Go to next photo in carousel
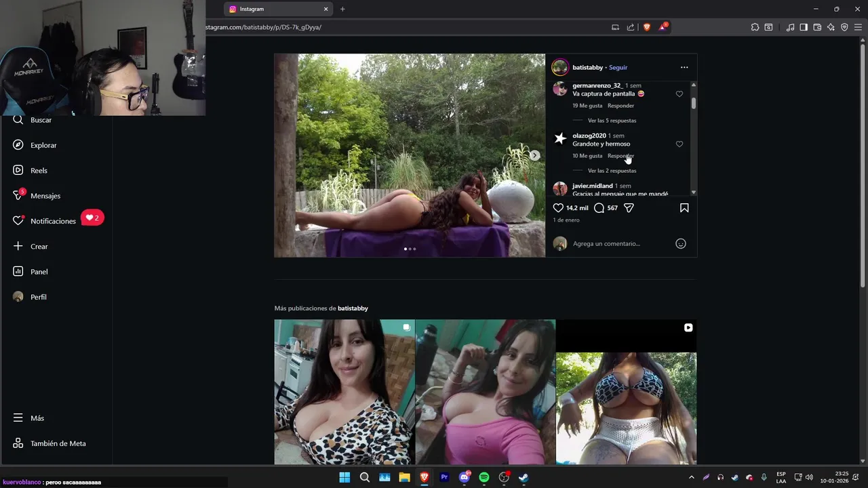Image resolution: width=868 pixels, height=488 pixels. 534,155
